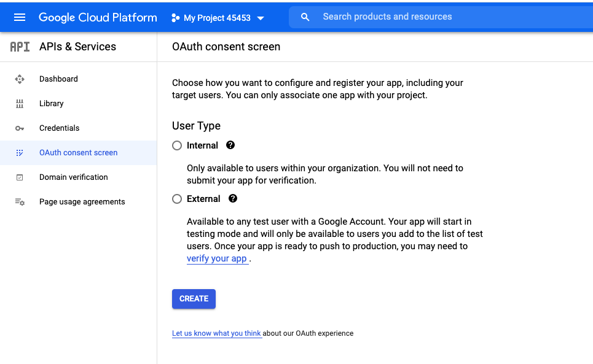Click the search magnifier icon
This screenshot has width=593, height=364.
[x=305, y=17]
